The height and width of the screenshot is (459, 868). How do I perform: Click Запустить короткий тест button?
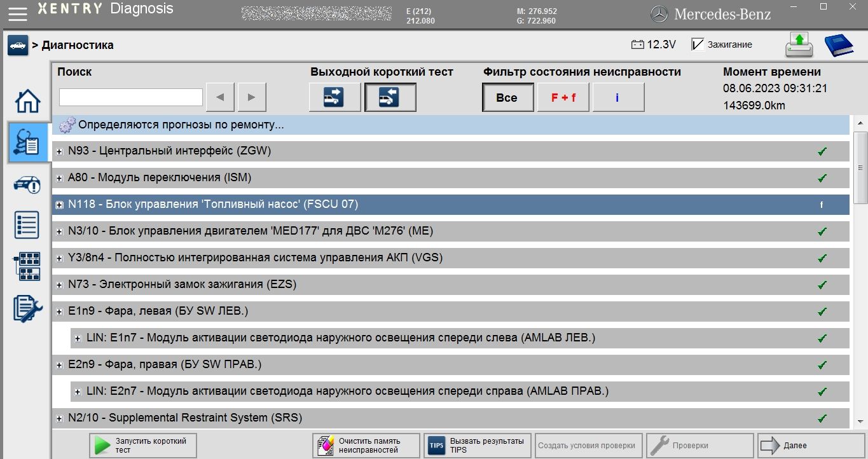[x=142, y=446]
